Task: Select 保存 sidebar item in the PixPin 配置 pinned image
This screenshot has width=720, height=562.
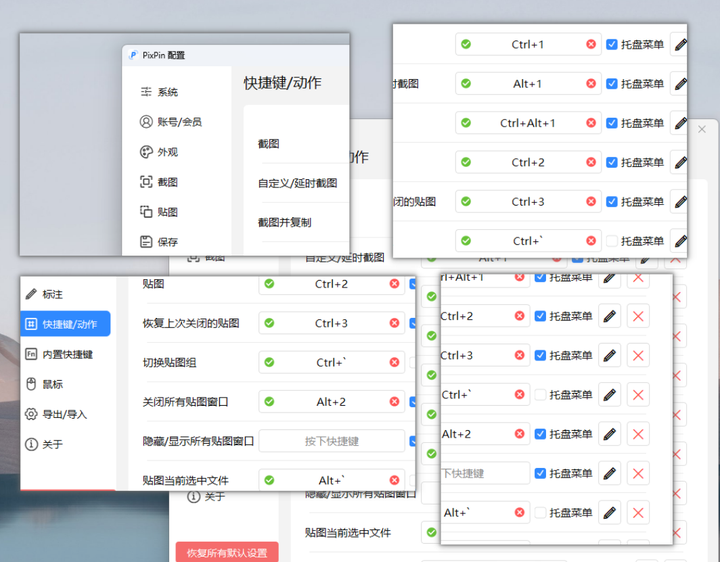Action: pos(159,242)
